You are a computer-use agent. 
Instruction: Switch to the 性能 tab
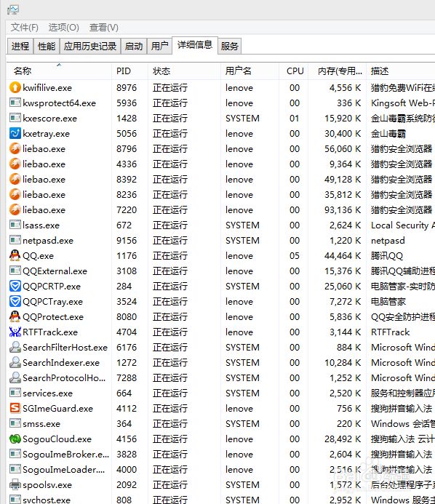(47, 47)
